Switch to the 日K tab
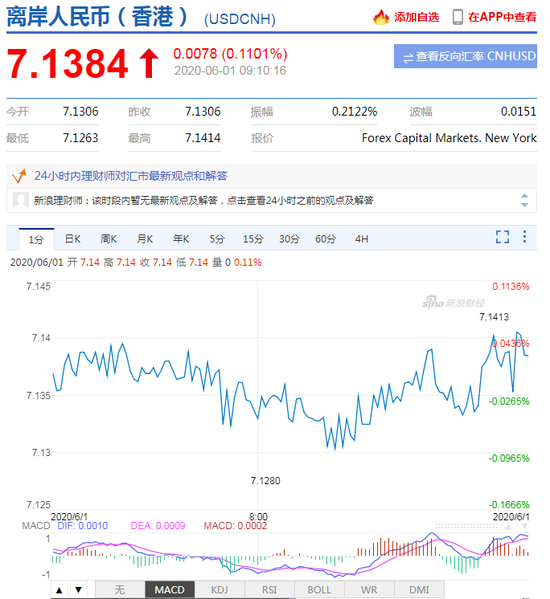Viewport: 550px width, 599px height. (x=73, y=239)
